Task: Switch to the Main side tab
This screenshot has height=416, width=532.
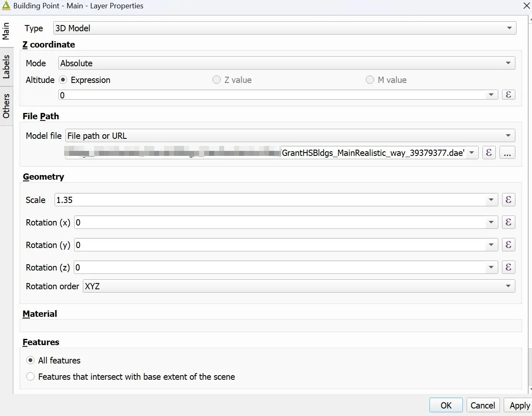Action: click(6, 31)
